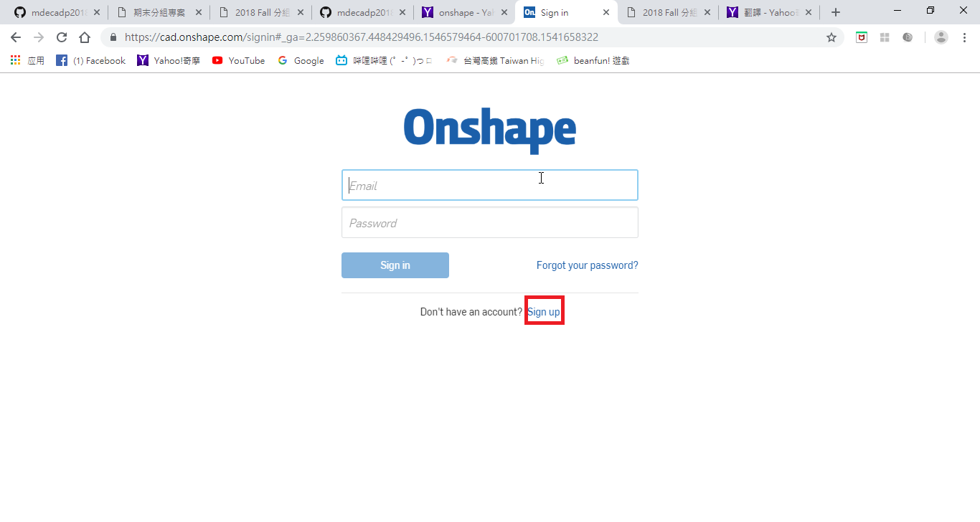Open YouTube bookmark
Screen dimensions: 980x522
pos(239,61)
